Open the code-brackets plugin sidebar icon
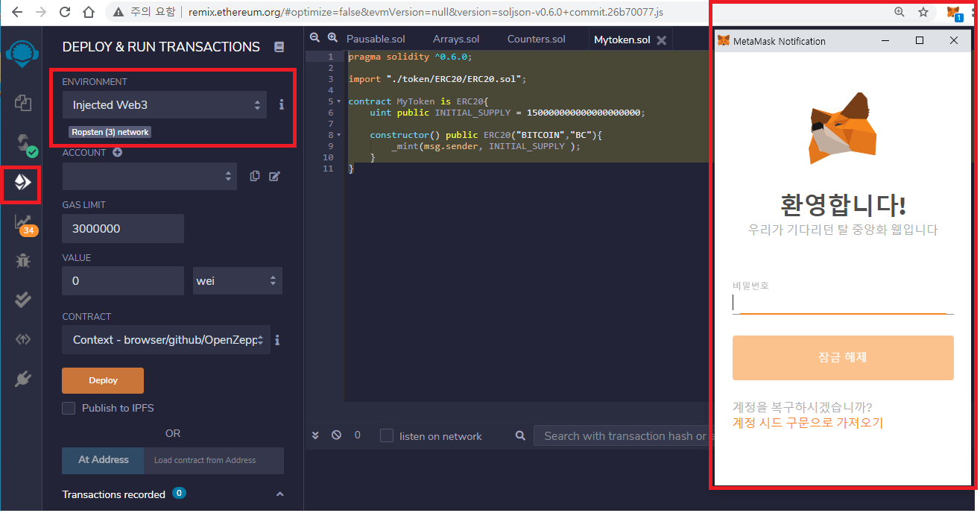Image resolution: width=980 pixels, height=513 pixels. [22, 339]
